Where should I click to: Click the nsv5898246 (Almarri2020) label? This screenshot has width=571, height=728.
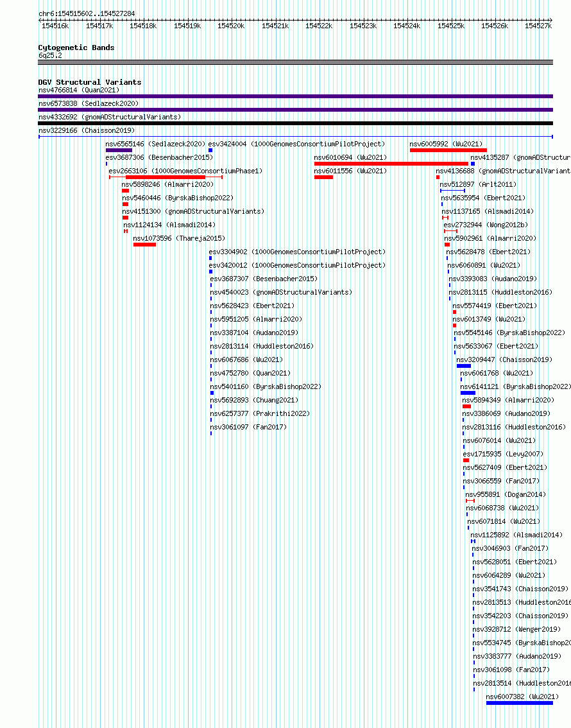(x=167, y=184)
